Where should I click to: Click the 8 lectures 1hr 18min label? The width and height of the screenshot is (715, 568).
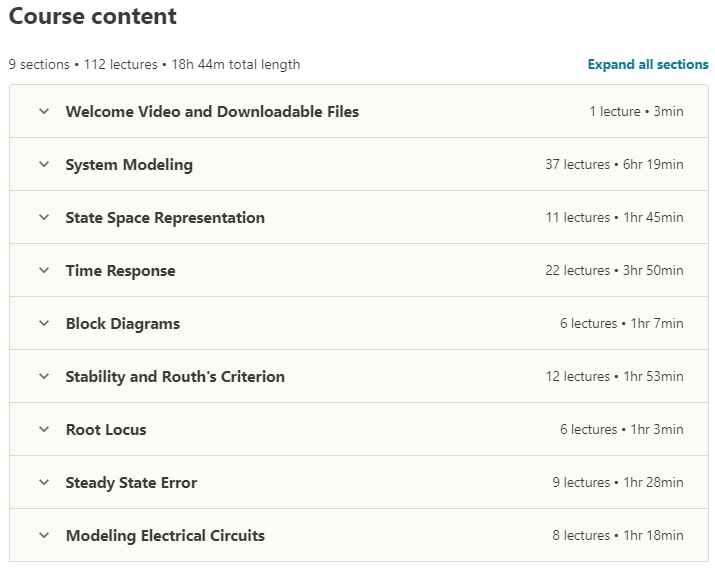[618, 535]
